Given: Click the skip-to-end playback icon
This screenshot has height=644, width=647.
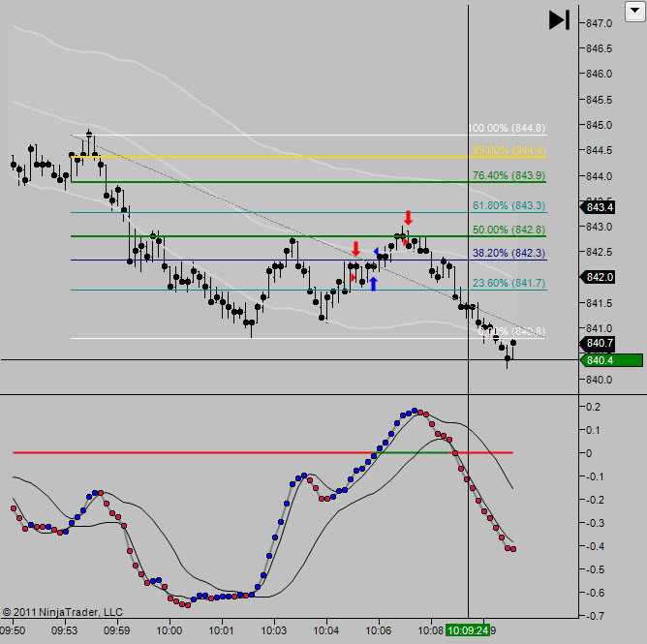Looking at the screenshot, I should (559, 19).
